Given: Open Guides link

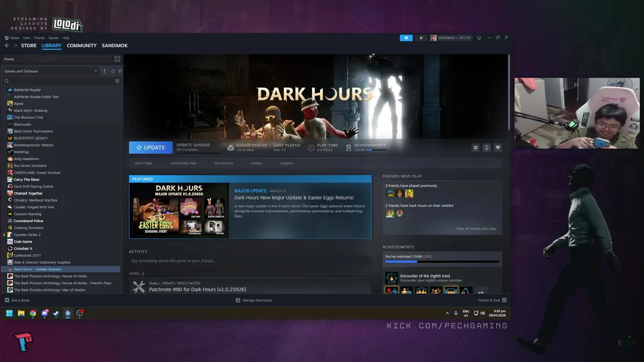Looking at the screenshot, I should (x=257, y=163).
